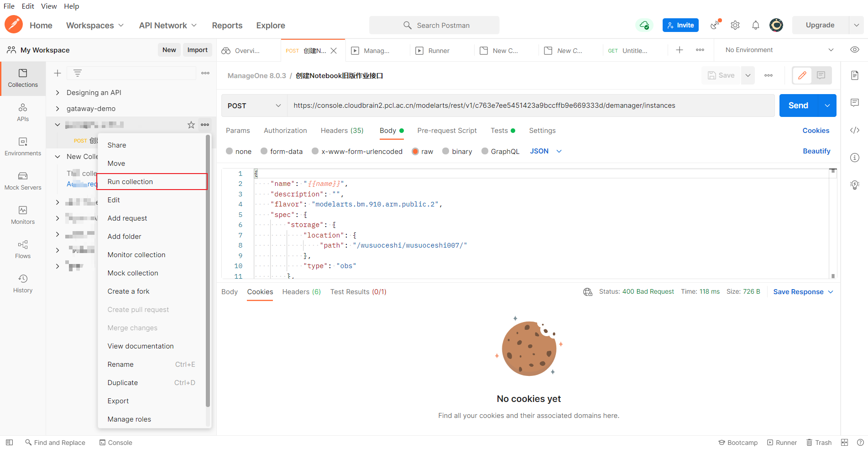Viewport: 868px width, 449px height.
Task: Toggle the sidebar icon in status bar
Action: (9, 442)
